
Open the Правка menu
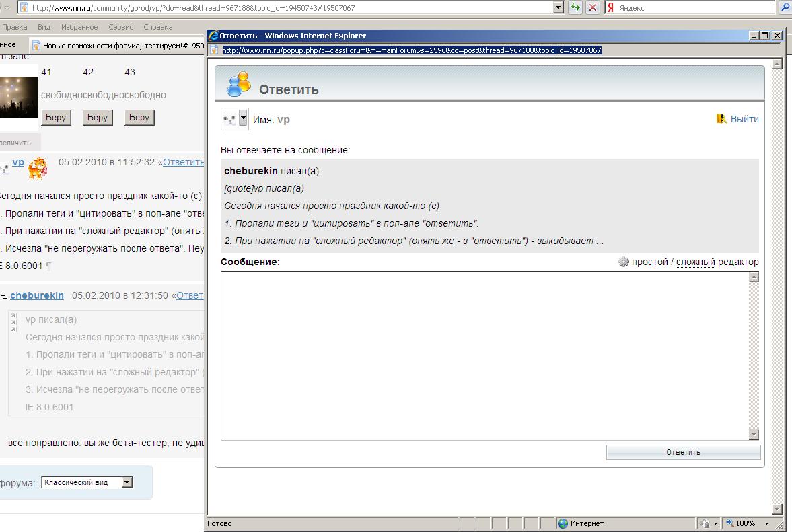pos(15,27)
